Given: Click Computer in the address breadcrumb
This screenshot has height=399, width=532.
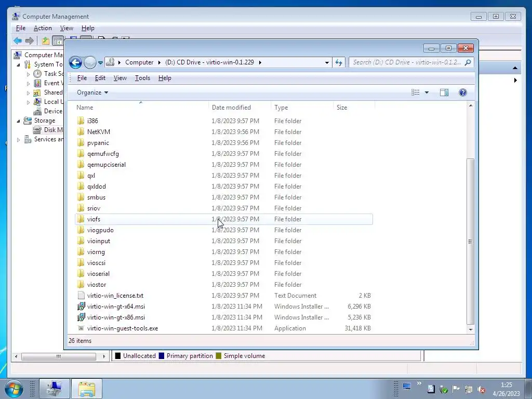Looking at the screenshot, I should [x=139, y=62].
